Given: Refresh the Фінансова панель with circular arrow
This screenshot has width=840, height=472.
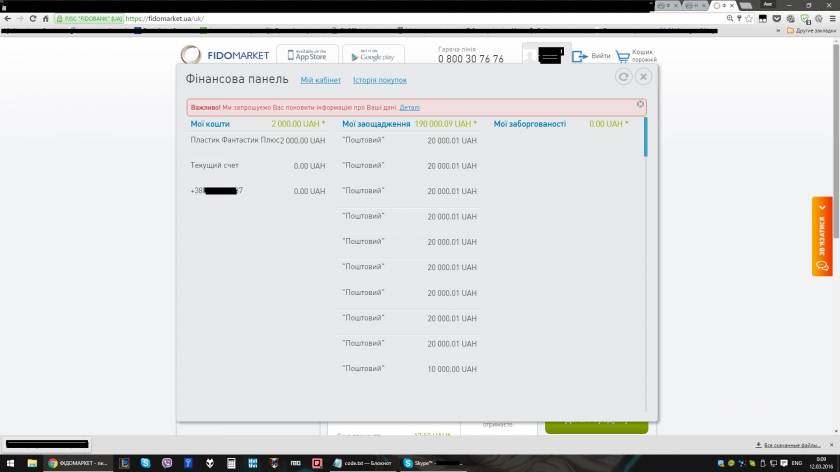Looking at the screenshot, I should click(x=624, y=77).
